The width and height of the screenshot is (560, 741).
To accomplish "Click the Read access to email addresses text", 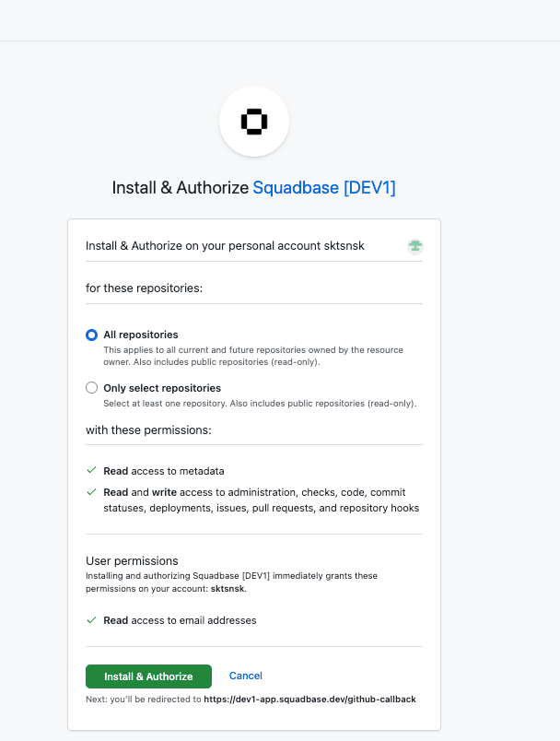I will [x=180, y=620].
